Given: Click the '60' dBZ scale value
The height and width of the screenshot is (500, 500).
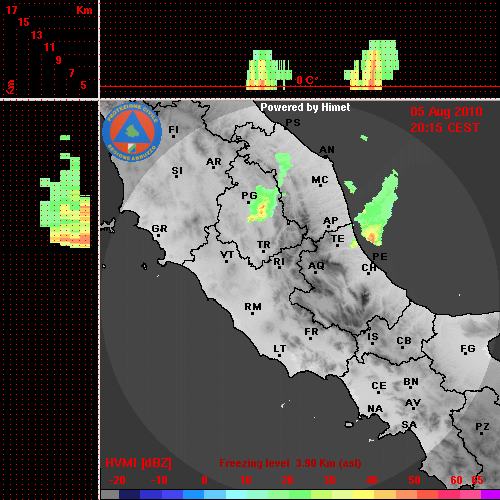Looking at the screenshot, I should (x=456, y=480).
